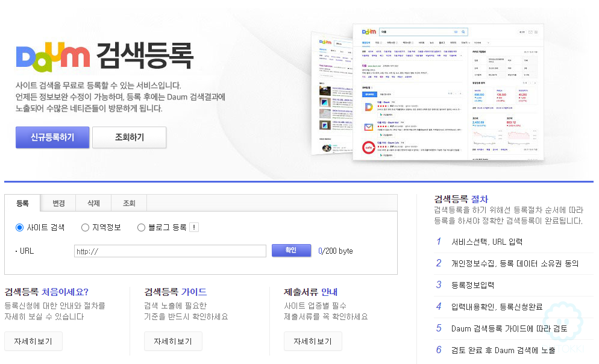The image size is (599, 364).
Task: Select the 사이트 검색 radio button
Action: [19, 228]
